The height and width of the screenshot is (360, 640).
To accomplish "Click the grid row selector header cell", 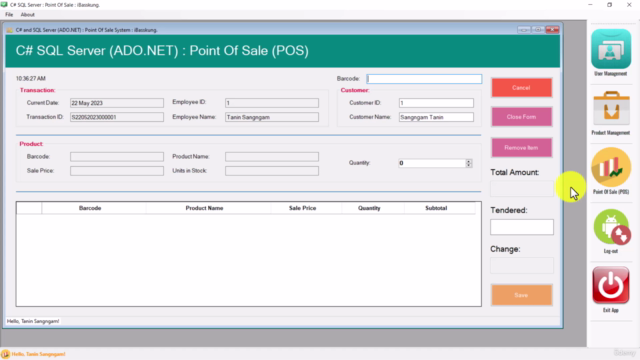I will [29, 208].
